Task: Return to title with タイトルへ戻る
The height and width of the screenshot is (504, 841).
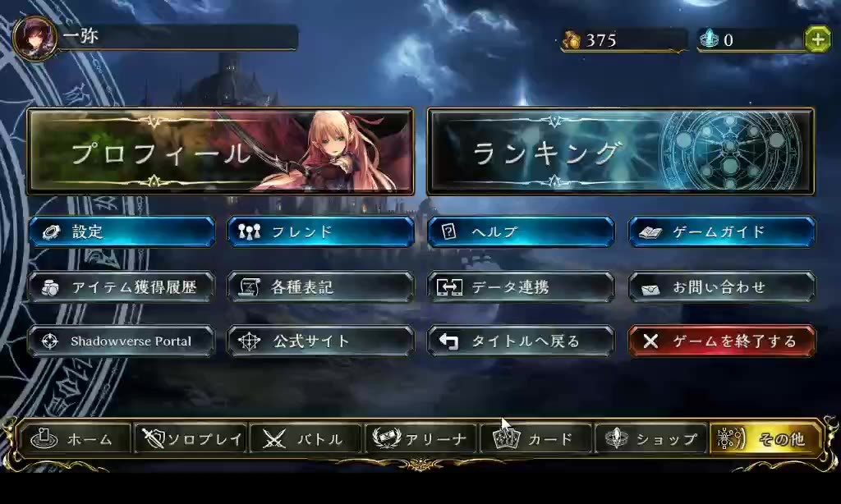Action: pyautogui.click(x=521, y=341)
